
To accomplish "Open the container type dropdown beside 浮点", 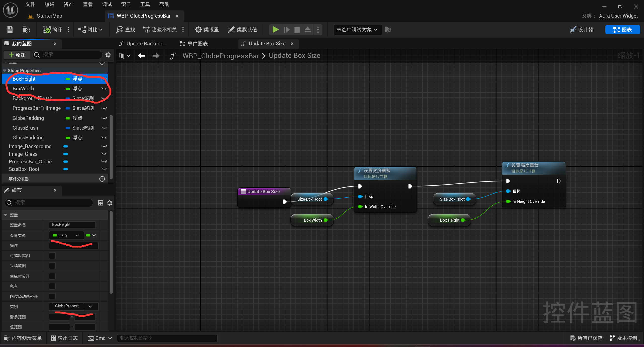I will (x=91, y=235).
